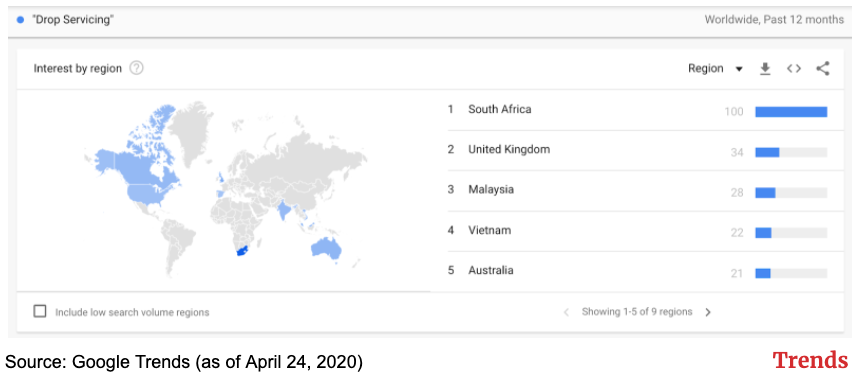Viewport: 864px width, 378px height.
Task: Go to previous page of regions
Action: (566, 312)
